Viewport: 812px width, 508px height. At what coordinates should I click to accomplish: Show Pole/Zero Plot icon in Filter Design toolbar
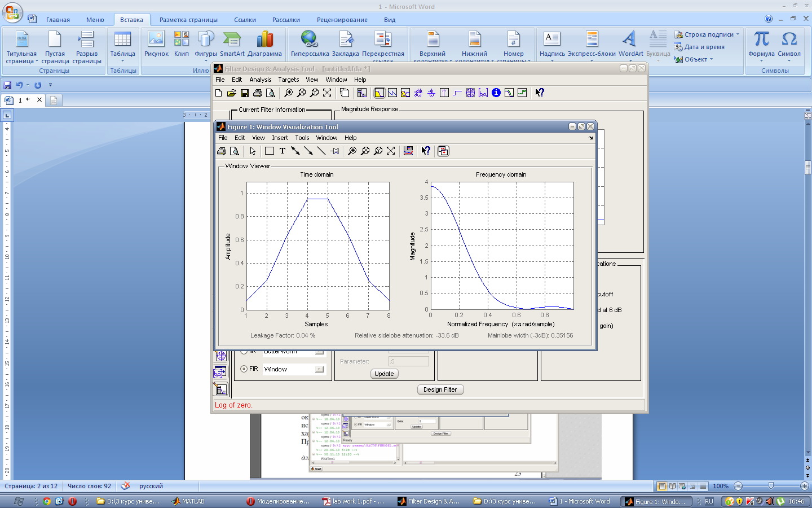(470, 93)
